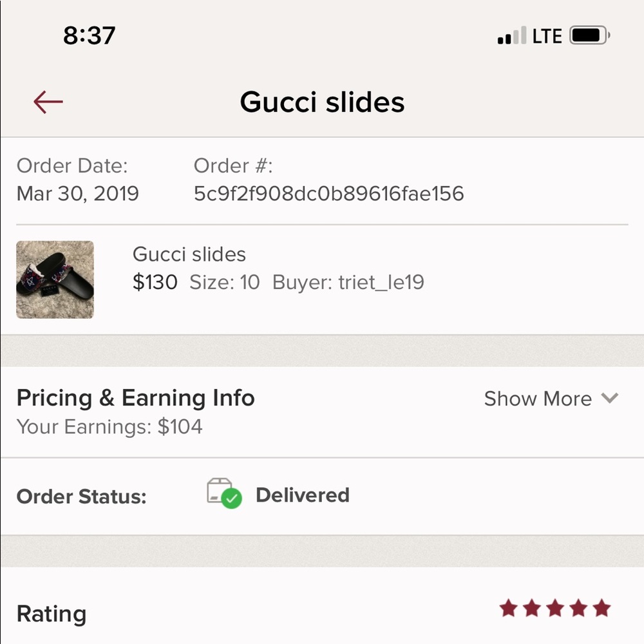
Task: Click the Rating section header
Action: (52, 614)
